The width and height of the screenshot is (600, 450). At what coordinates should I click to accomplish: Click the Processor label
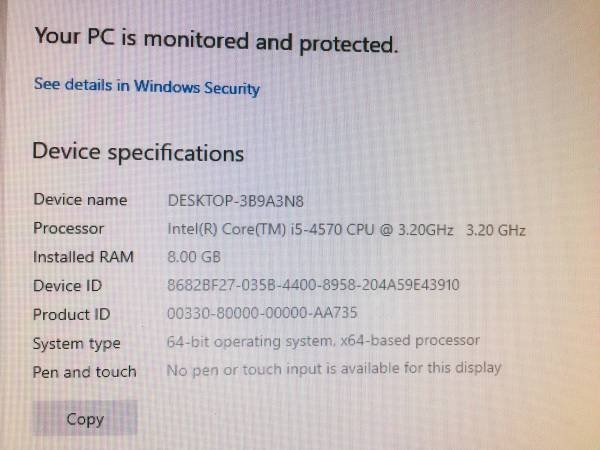[x=68, y=228]
